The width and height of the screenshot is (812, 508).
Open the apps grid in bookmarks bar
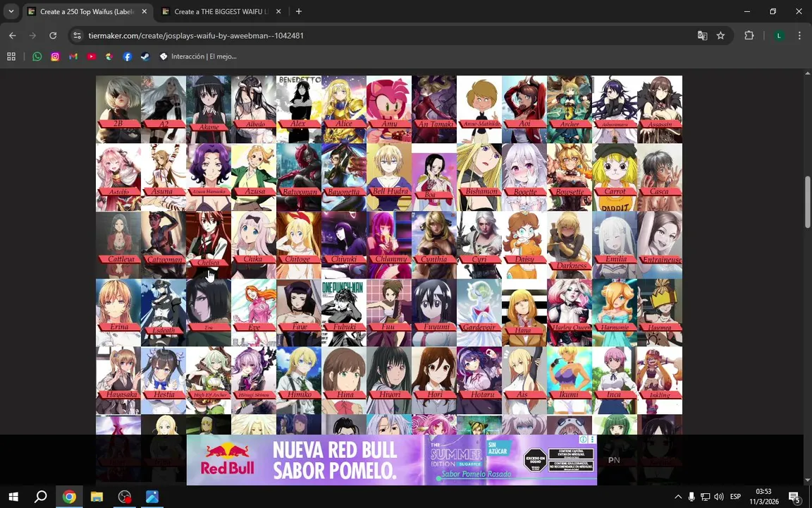tap(11, 56)
